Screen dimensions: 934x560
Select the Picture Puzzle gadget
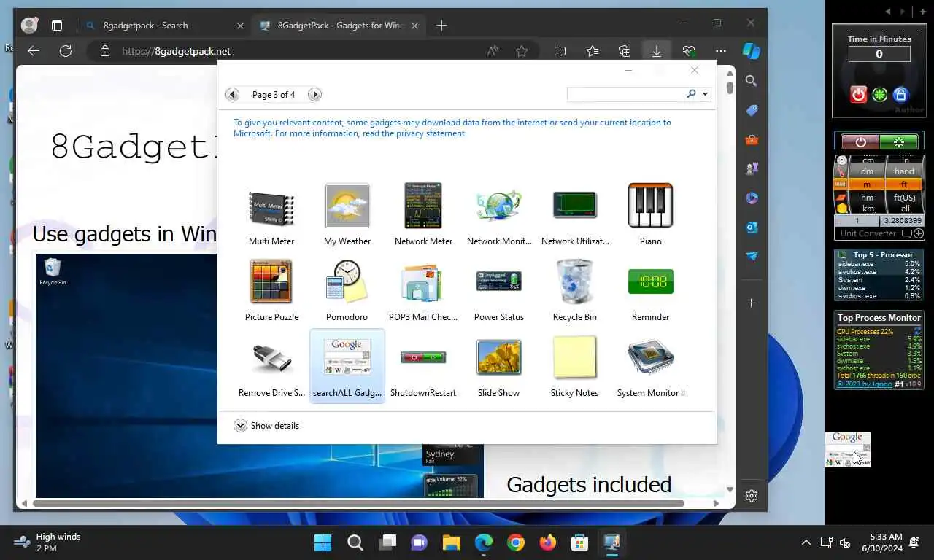pos(271,292)
